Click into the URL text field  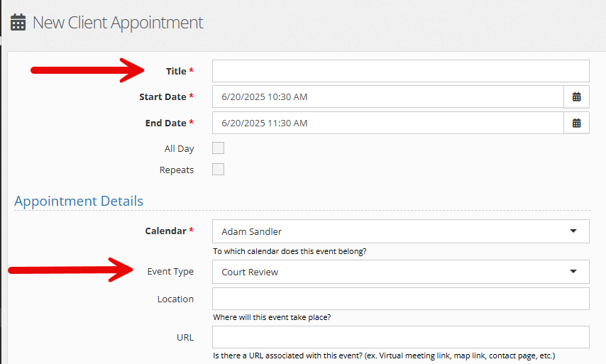click(401, 337)
